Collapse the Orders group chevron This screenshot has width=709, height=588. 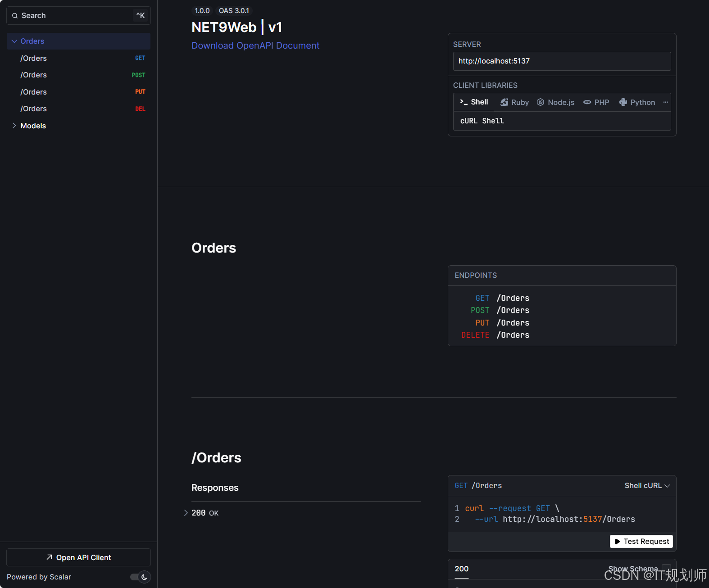click(14, 41)
